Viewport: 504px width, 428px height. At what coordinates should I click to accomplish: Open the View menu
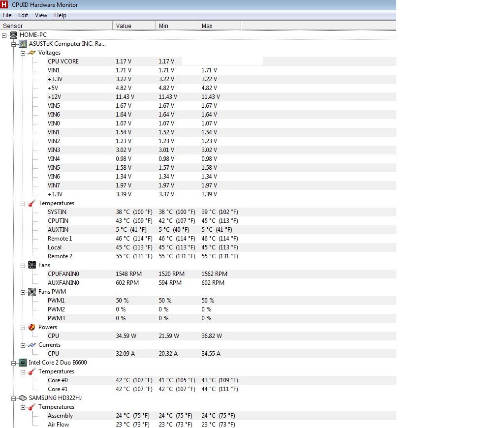point(41,15)
